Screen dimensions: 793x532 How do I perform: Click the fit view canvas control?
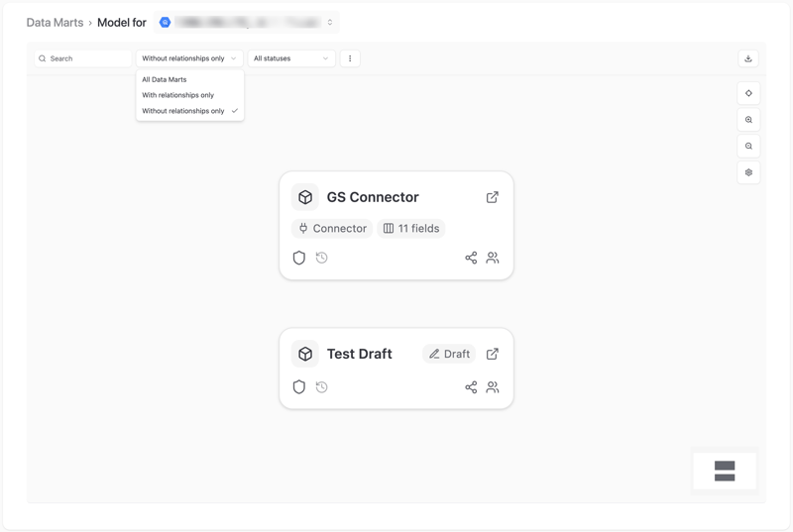[x=748, y=93]
